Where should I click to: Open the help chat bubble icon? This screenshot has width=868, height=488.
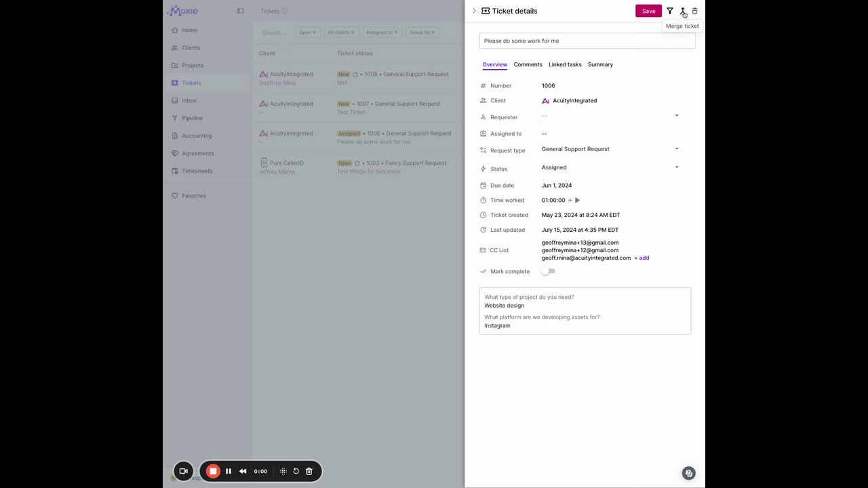click(688, 473)
